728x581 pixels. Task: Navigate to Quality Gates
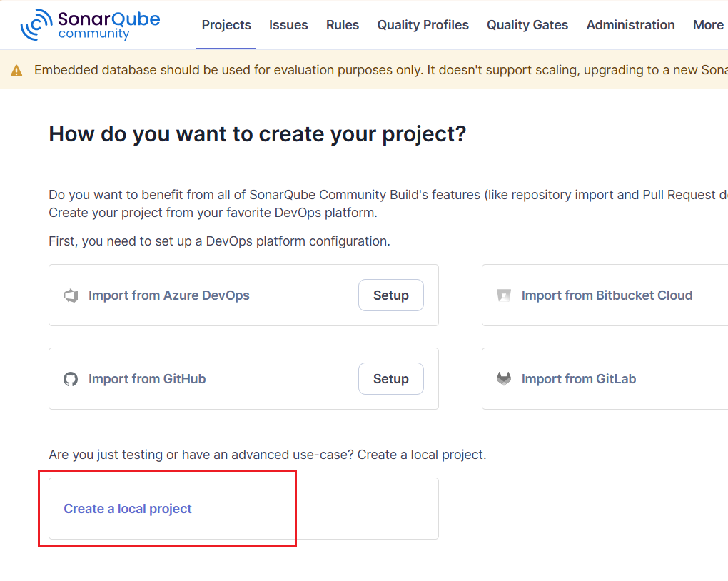pos(527,24)
